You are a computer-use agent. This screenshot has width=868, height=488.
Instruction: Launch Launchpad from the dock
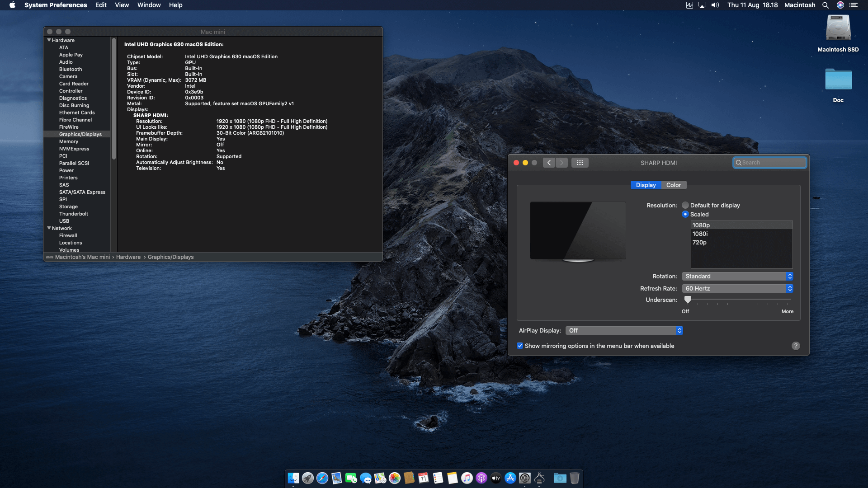(308, 478)
